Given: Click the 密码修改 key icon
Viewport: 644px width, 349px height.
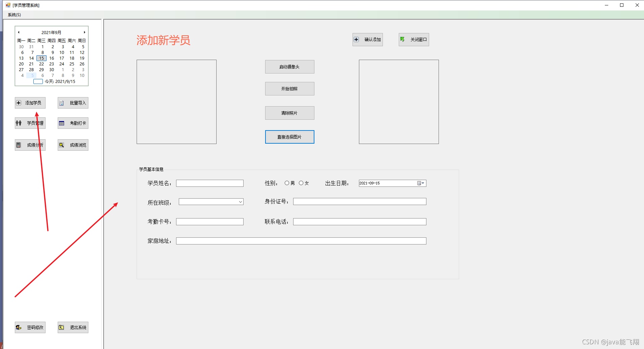Looking at the screenshot, I should (x=19, y=327).
